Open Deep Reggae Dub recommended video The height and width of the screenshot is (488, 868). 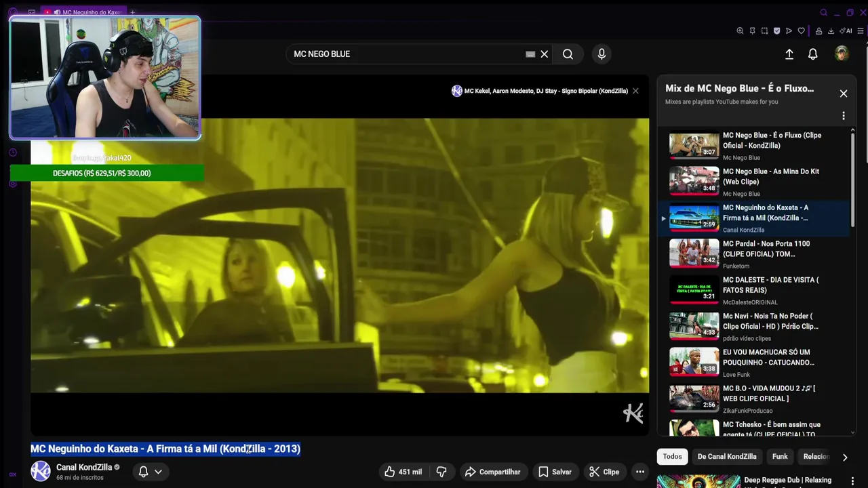[x=787, y=480]
